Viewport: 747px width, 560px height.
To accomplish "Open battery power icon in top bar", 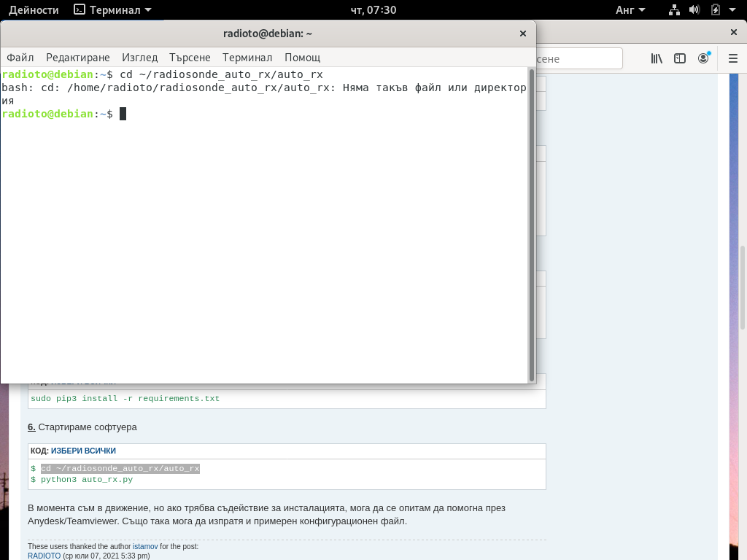I will click(715, 10).
